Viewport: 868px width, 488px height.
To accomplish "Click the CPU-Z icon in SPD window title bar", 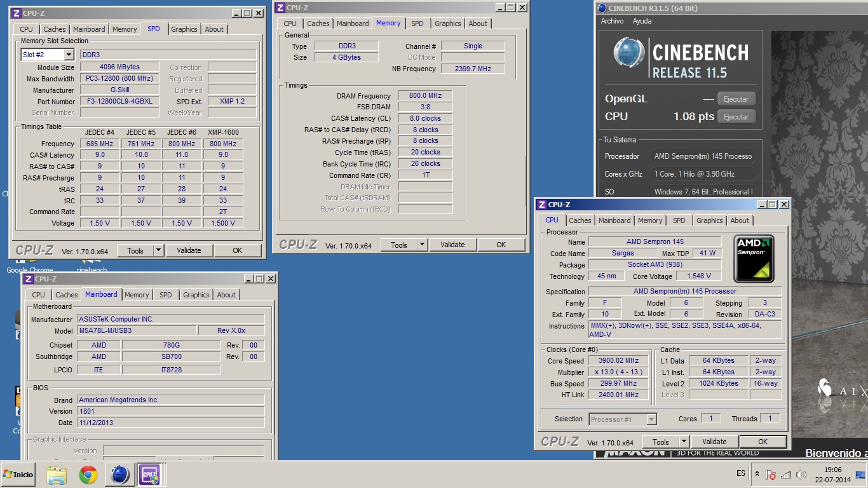I will pyautogui.click(x=17, y=13).
